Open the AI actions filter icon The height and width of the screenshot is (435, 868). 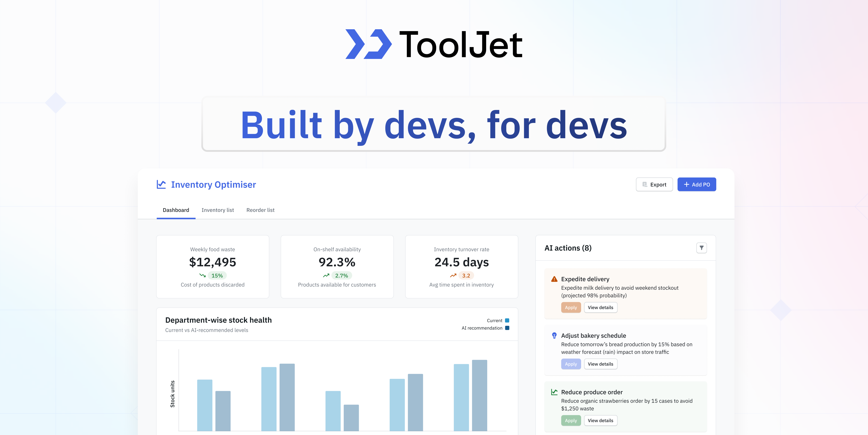tap(701, 248)
